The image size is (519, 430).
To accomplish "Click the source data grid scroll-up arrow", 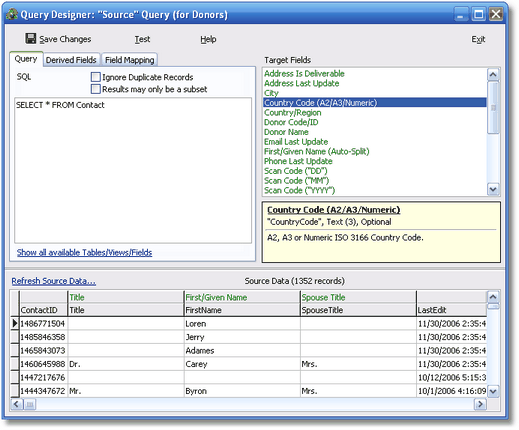I will coord(493,296).
